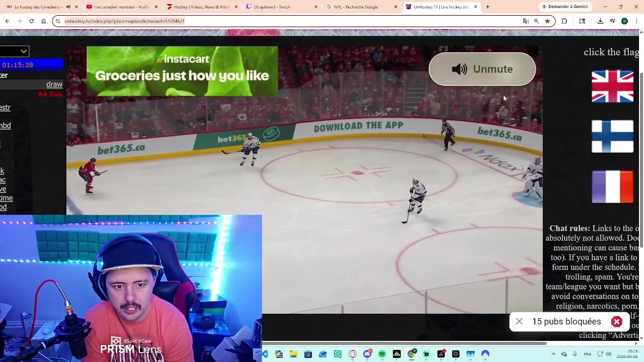Screen dimensions: 644x362
Task: Mute audio on Le hockey des Canadiens tab
Action: click(68, 7)
